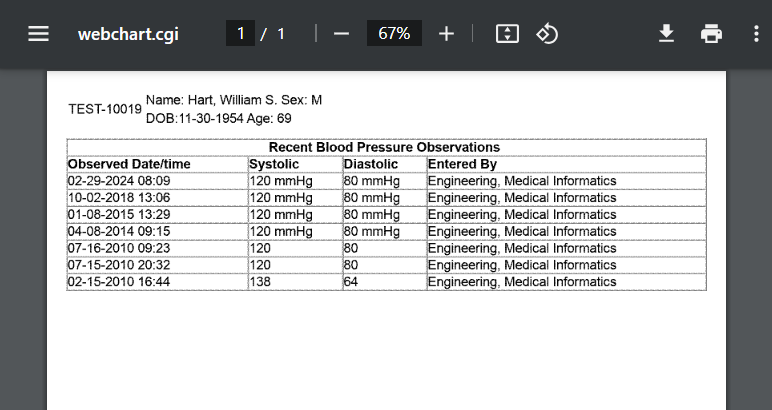The height and width of the screenshot is (410, 772).
Task: Click the fit to page icon
Action: [x=507, y=34]
